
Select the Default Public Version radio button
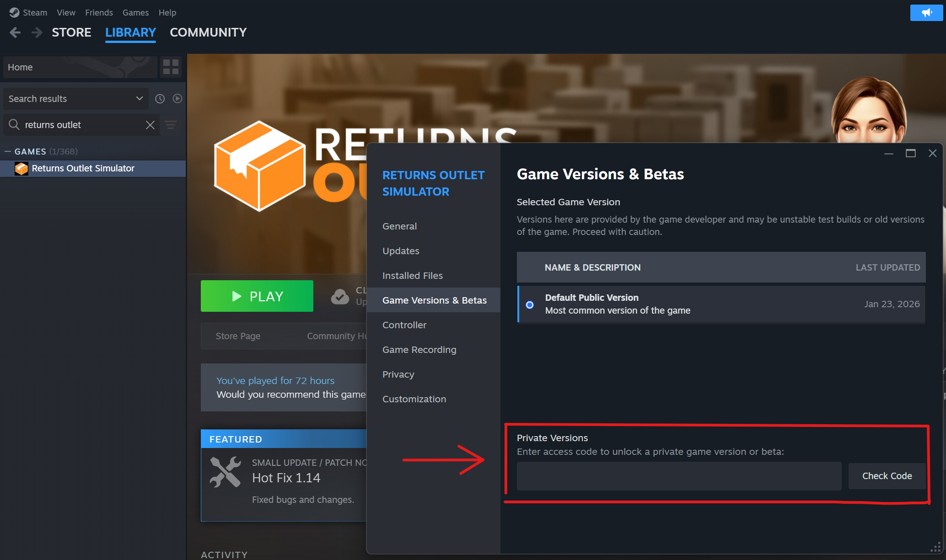pyautogui.click(x=530, y=305)
